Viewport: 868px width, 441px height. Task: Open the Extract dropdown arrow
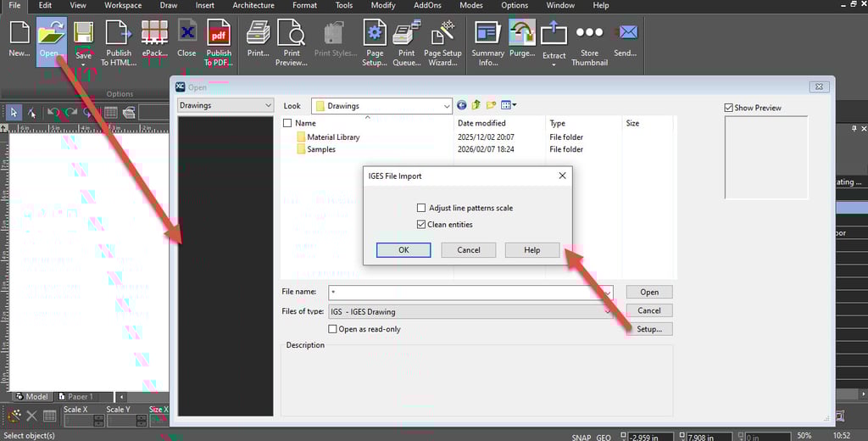pyautogui.click(x=554, y=64)
